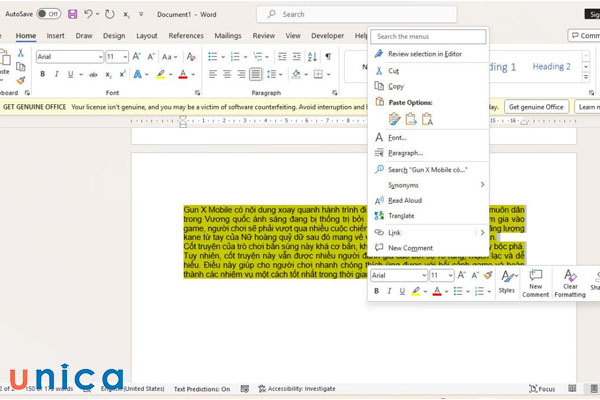This screenshot has width=600, height=400.
Task: Expand the Synonyms submenu
Action: [481, 185]
